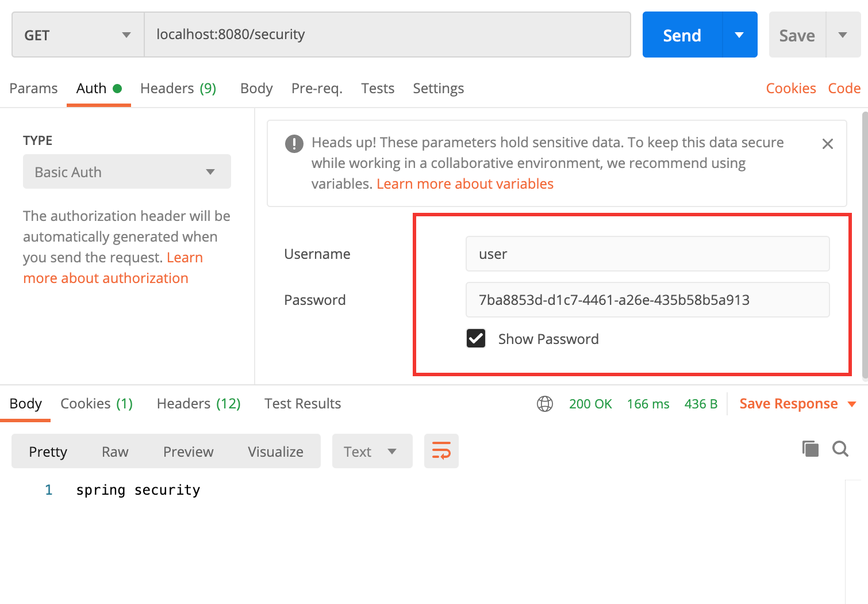This screenshot has width=868, height=604.
Task: Uncheck the Show Password checkbox
Action: click(476, 339)
